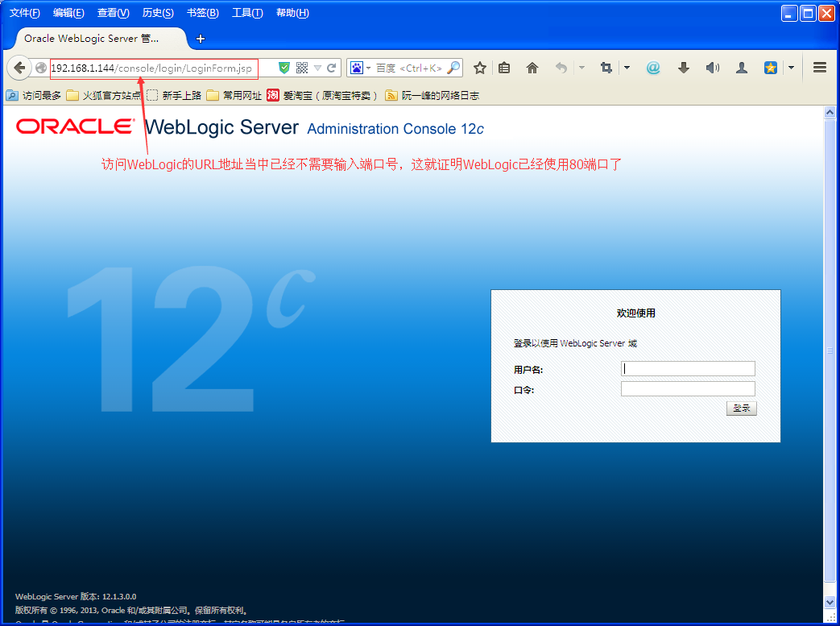Screen dimensions: 840x626
Task: Open the 火狐官方站点 bookmark folder
Action: pyautogui.click(x=103, y=95)
